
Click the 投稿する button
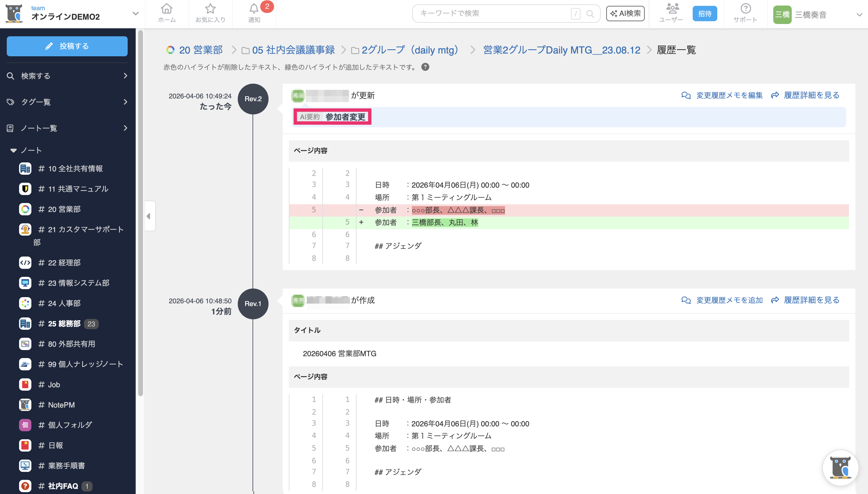click(x=67, y=46)
